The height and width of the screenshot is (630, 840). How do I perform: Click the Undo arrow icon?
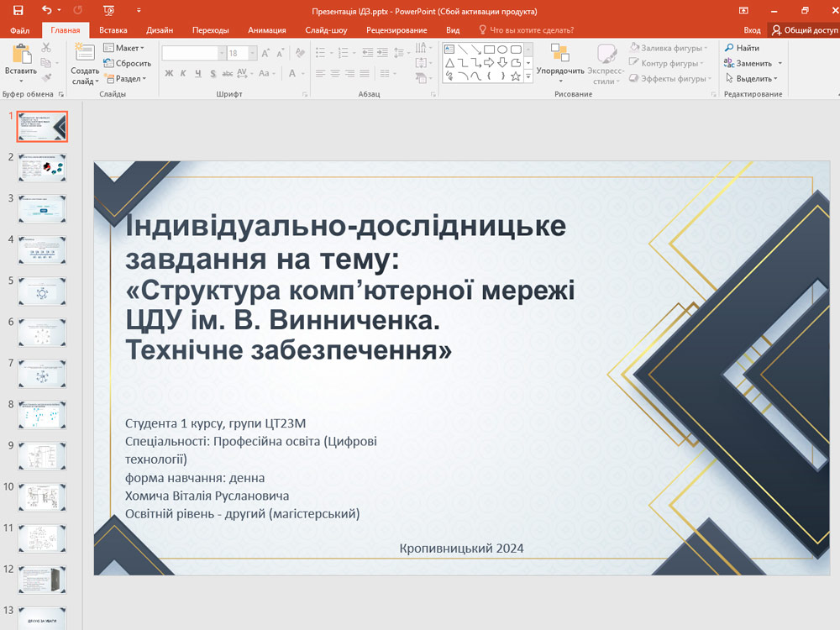coord(46,11)
